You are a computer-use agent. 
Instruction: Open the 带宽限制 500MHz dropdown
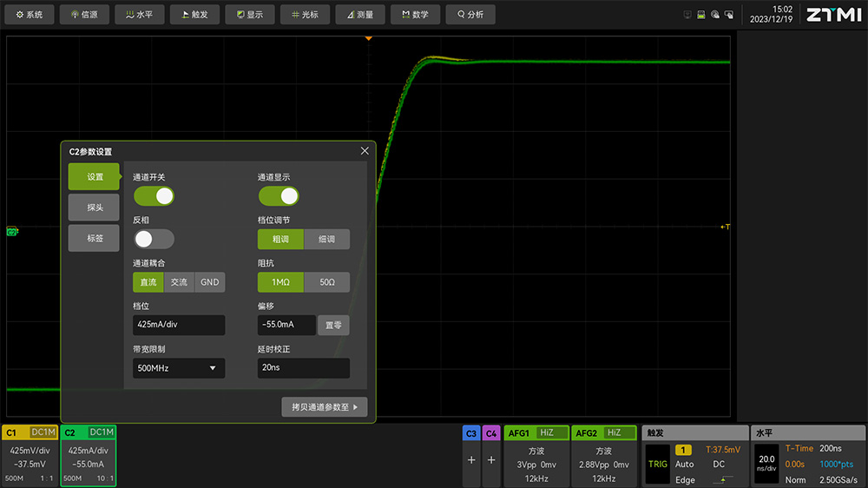coord(179,368)
